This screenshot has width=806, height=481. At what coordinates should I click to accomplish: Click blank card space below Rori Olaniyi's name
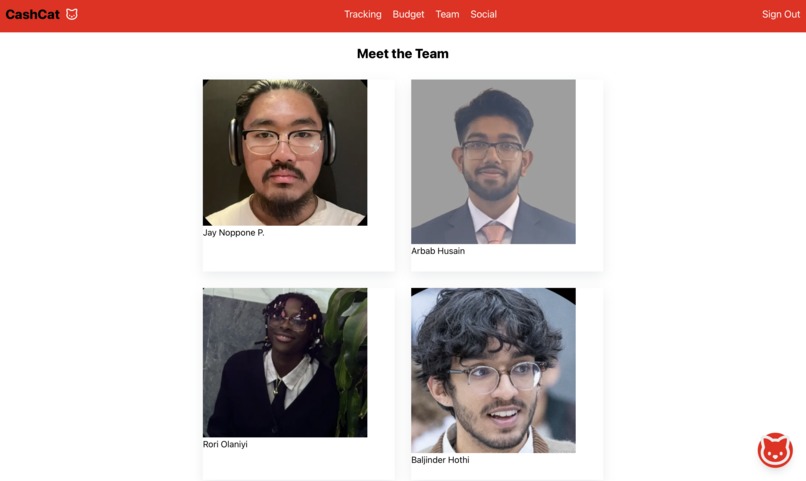pyautogui.click(x=298, y=465)
